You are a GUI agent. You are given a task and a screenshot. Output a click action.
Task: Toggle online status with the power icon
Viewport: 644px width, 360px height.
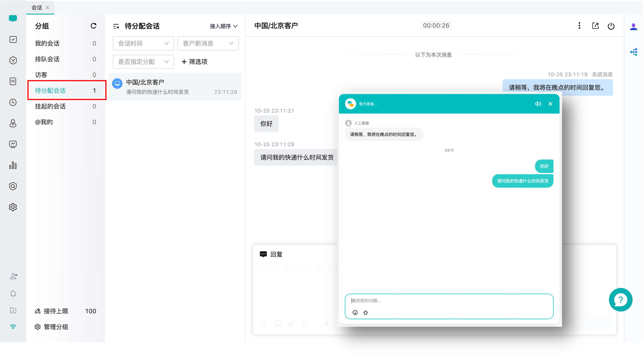tap(611, 26)
